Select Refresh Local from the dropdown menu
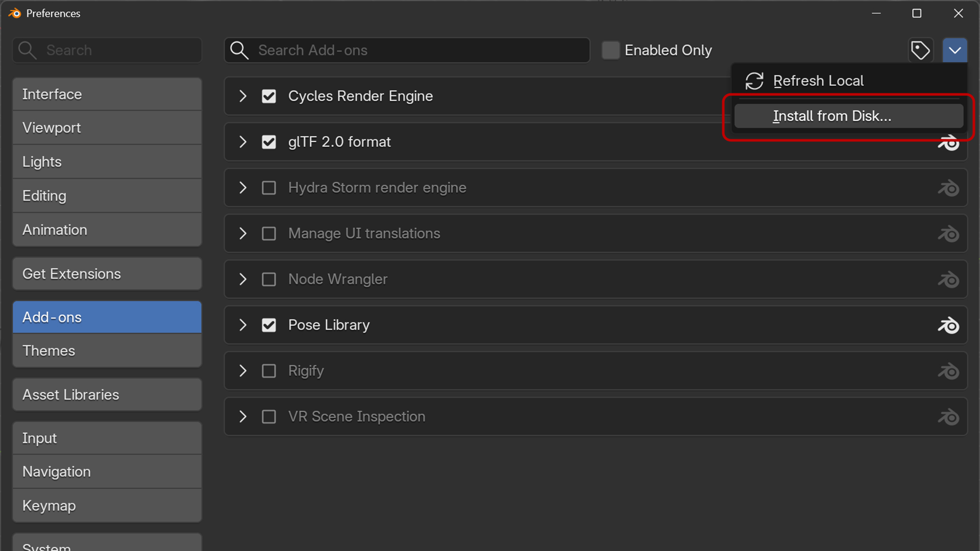980x551 pixels. 849,81
